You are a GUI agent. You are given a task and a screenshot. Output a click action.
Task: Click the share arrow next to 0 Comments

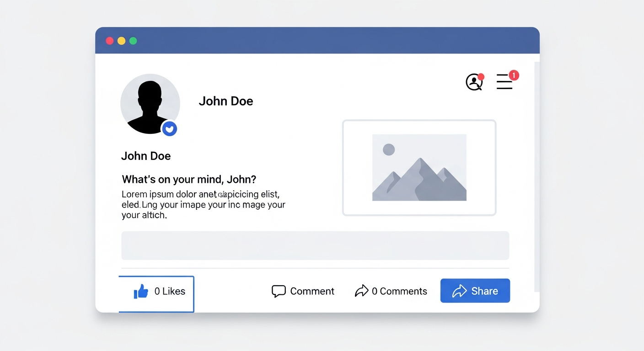(x=362, y=291)
